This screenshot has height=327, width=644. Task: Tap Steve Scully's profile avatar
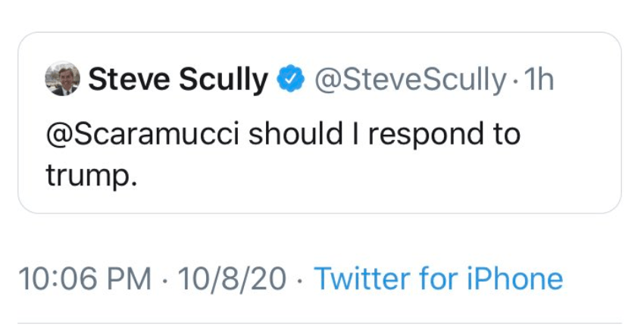pos(63,79)
